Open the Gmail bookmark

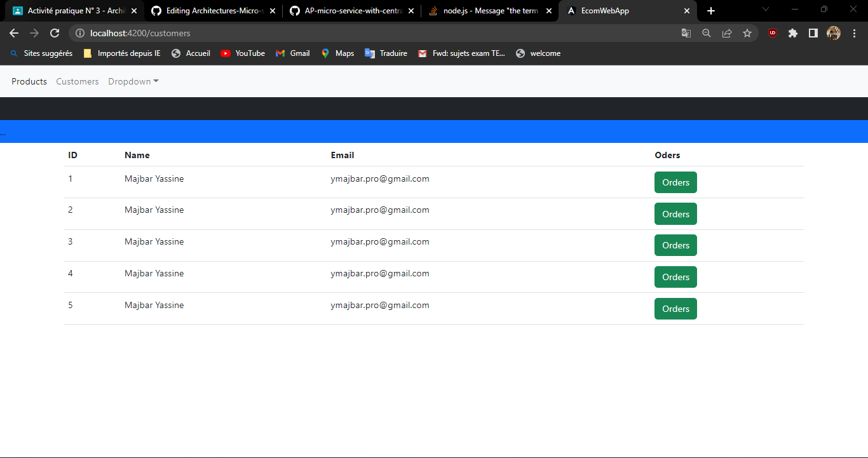click(292, 53)
